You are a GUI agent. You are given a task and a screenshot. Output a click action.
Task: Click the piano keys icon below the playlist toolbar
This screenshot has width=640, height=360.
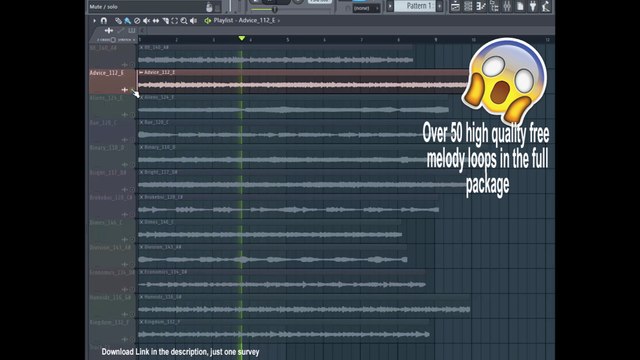(x=132, y=31)
